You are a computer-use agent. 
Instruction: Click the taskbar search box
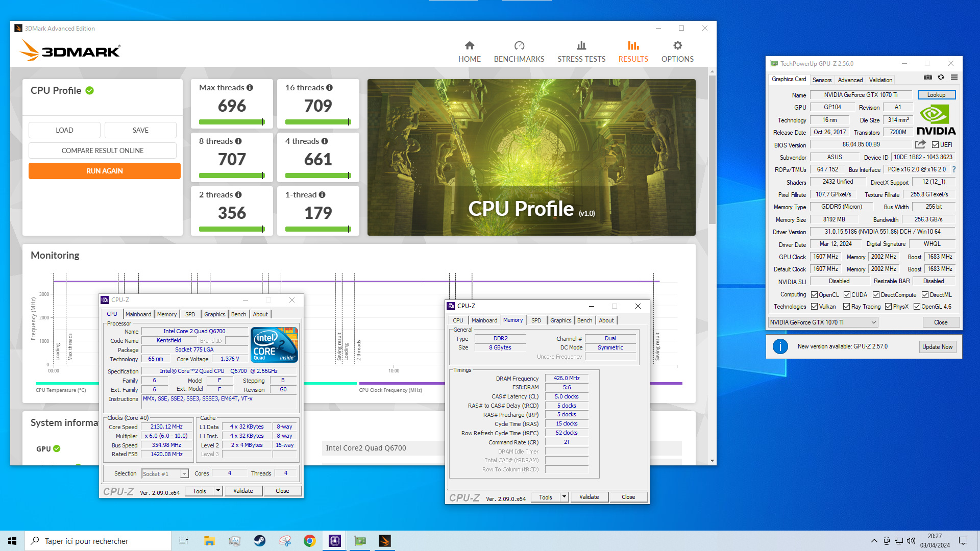[98, 541]
